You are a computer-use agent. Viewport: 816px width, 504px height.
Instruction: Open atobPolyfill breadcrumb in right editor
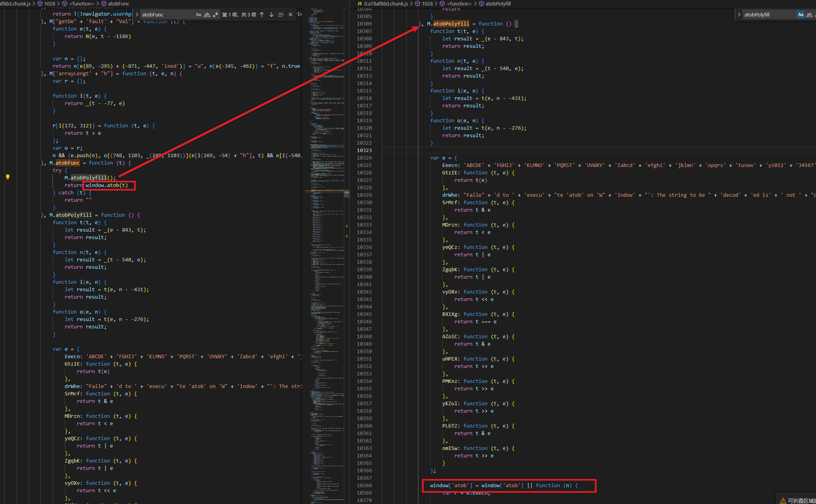click(498, 4)
